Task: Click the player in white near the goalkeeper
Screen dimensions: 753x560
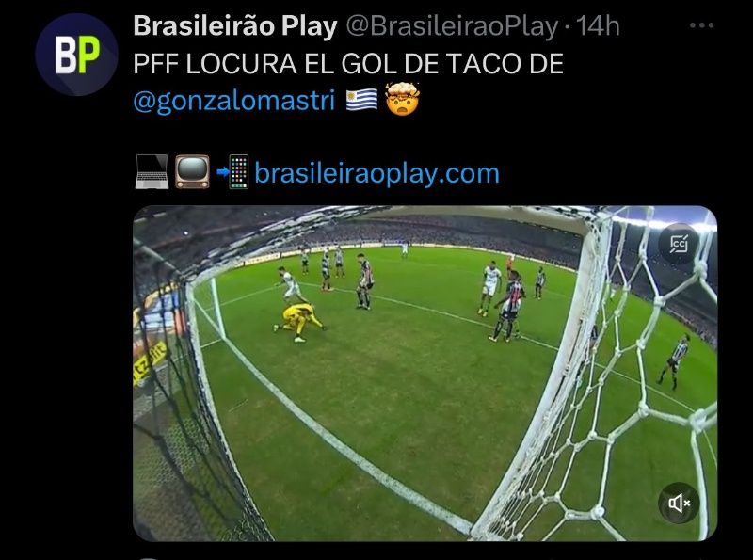Action: (x=289, y=284)
